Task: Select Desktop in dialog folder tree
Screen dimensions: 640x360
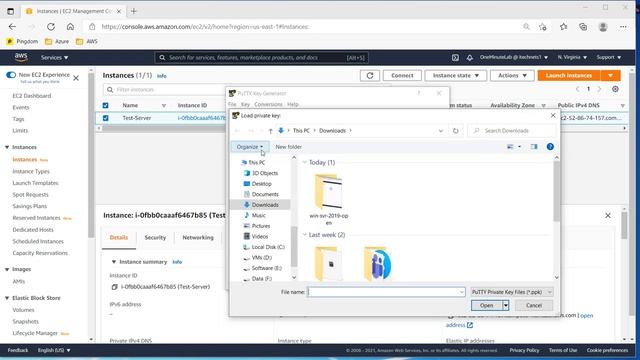Action: (262, 184)
